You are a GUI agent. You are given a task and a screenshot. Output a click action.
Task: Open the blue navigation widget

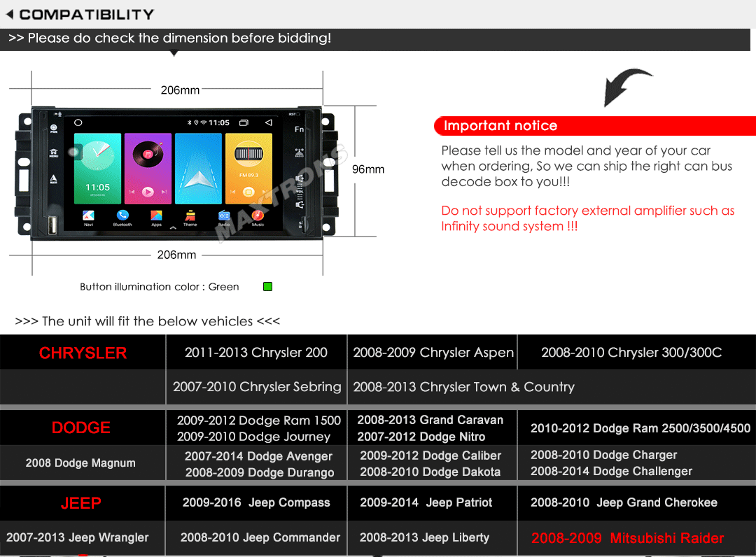click(x=198, y=169)
